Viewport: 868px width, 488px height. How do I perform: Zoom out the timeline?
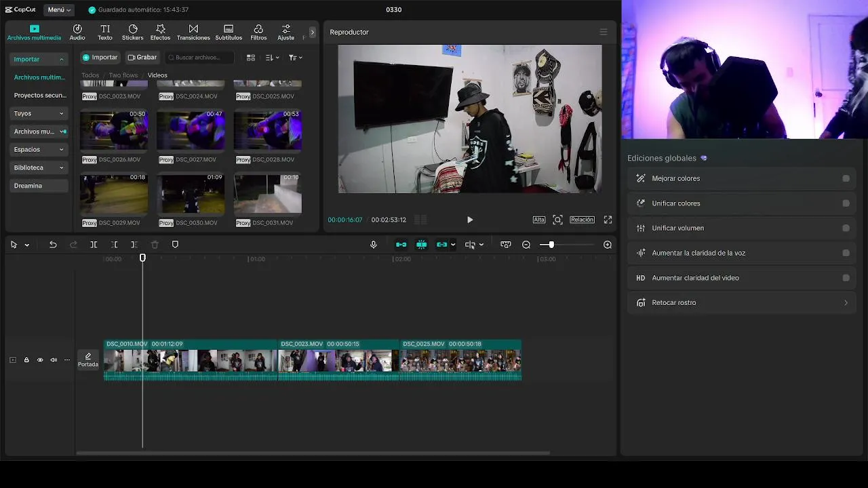pyautogui.click(x=526, y=245)
